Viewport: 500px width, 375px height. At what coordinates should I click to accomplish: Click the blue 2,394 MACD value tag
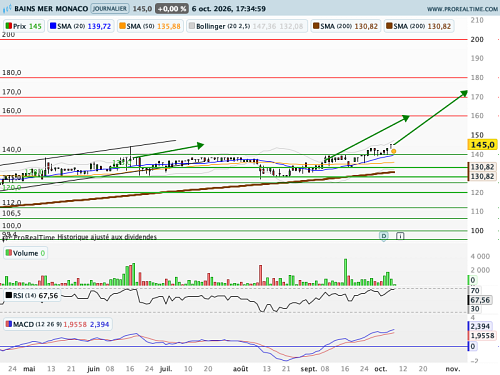coord(480,326)
